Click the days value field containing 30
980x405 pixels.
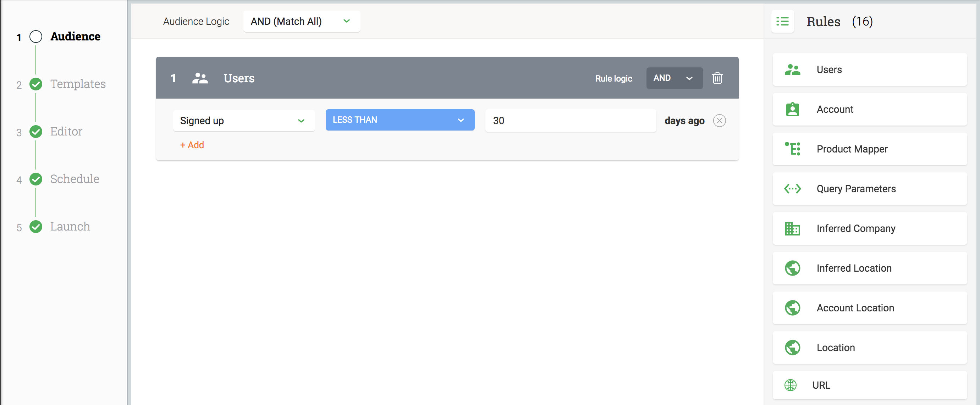point(570,121)
